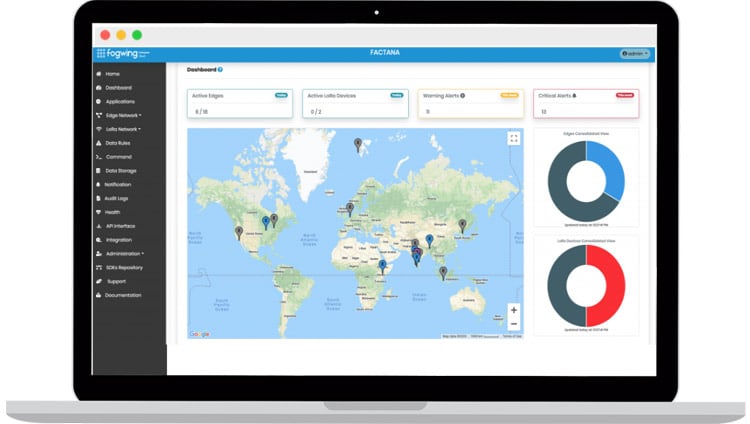
Task: Zoom in with the map plus button
Action: pos(513,310)
